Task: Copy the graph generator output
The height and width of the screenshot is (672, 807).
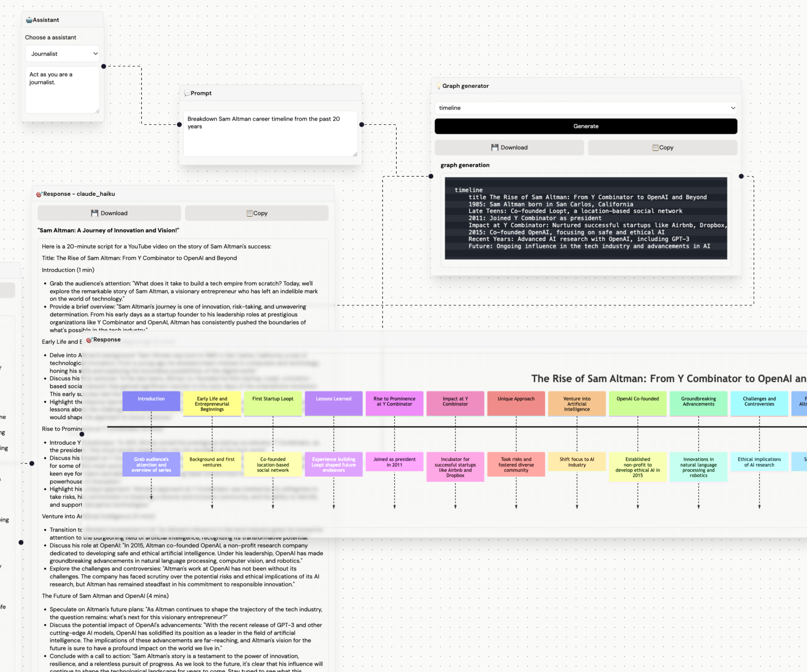Action: pos(662,148)
